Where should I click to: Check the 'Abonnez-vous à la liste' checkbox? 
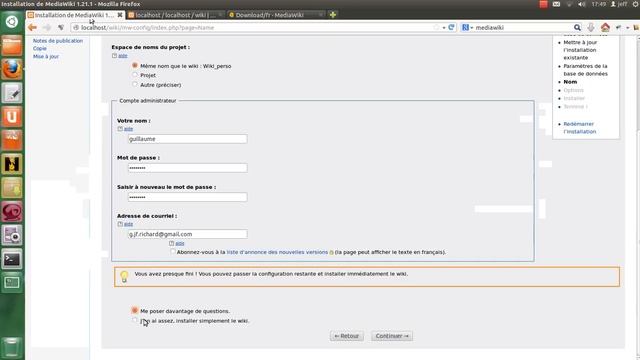point(173,252)
